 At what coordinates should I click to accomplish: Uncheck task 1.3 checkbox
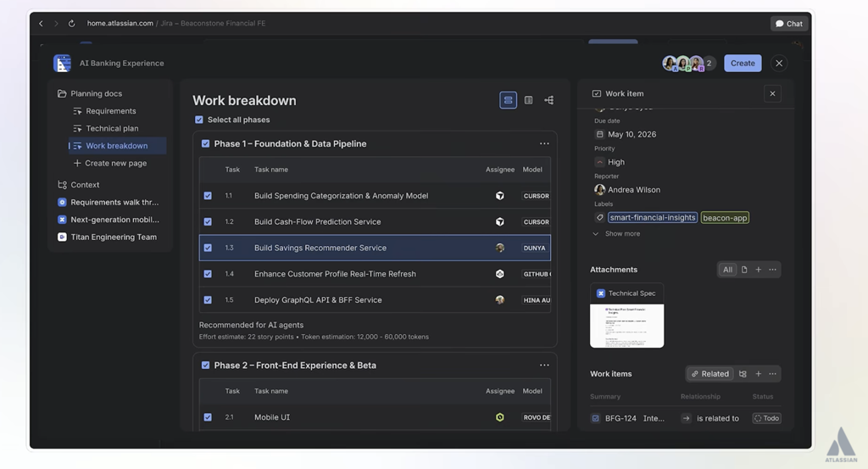pos(208,248)
